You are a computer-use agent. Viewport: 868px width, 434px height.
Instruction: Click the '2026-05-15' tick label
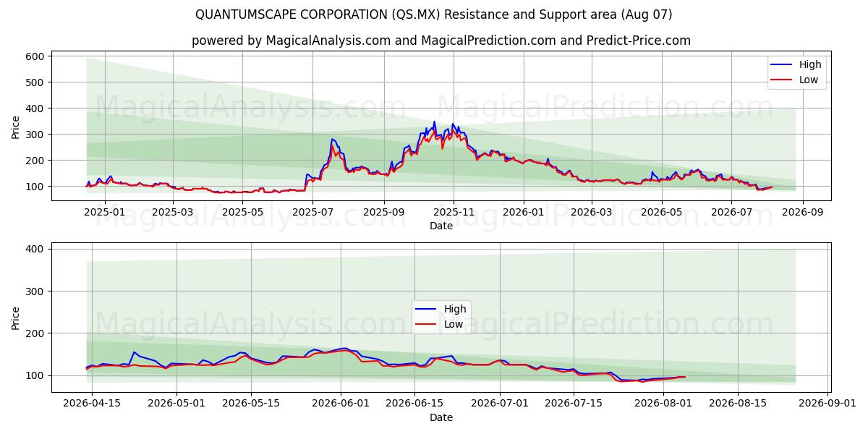click(251, 404)
